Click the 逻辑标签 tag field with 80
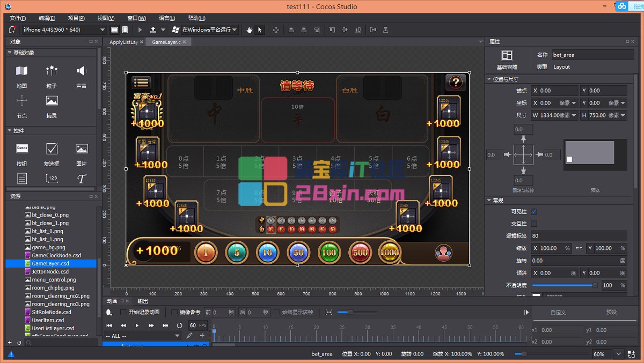This screenshot has height=363, width=644. tap(579, 236)
